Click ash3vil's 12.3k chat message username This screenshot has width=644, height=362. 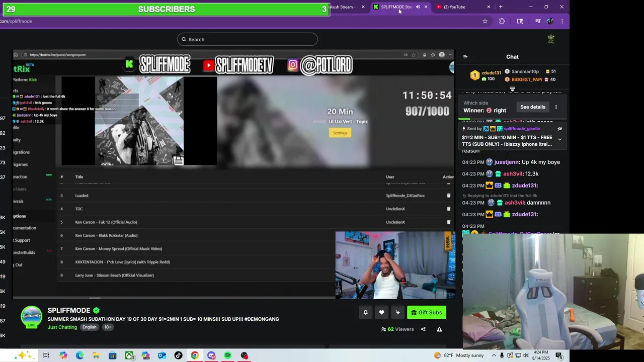pos(513,174)
